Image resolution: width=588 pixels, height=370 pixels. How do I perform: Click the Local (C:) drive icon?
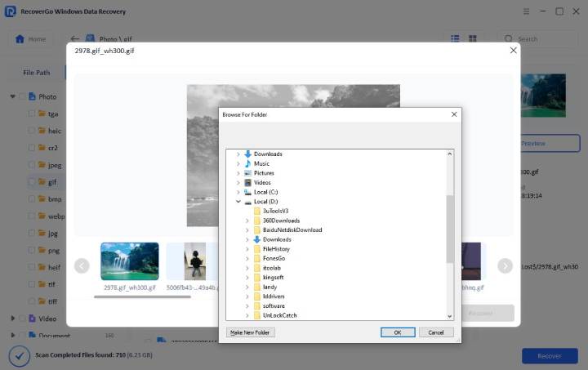click(x=248, y=192)
